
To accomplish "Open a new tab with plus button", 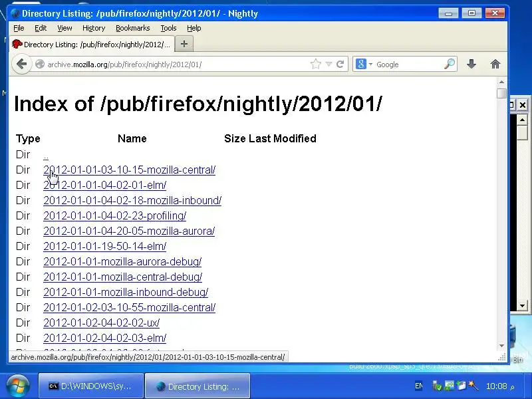I will coord(184,44).
